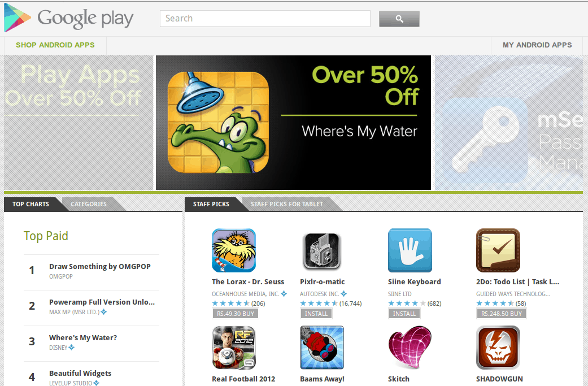Open the 2Do Todo List checkmark icon

coord(498,250)
